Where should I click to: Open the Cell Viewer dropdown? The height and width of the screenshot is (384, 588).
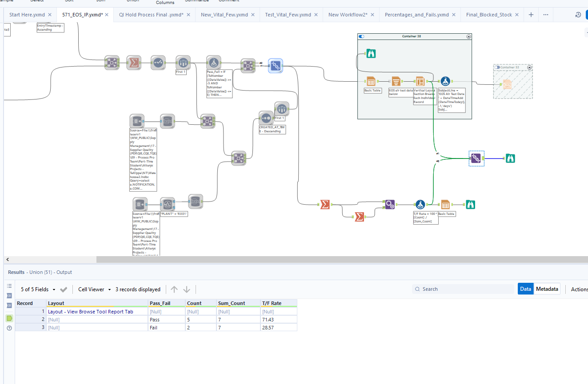pos(94,289)
